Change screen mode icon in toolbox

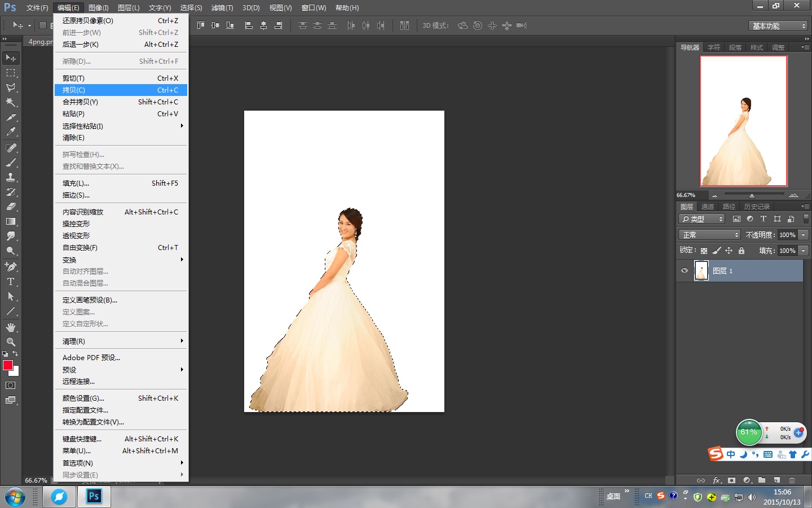point(11,400)
